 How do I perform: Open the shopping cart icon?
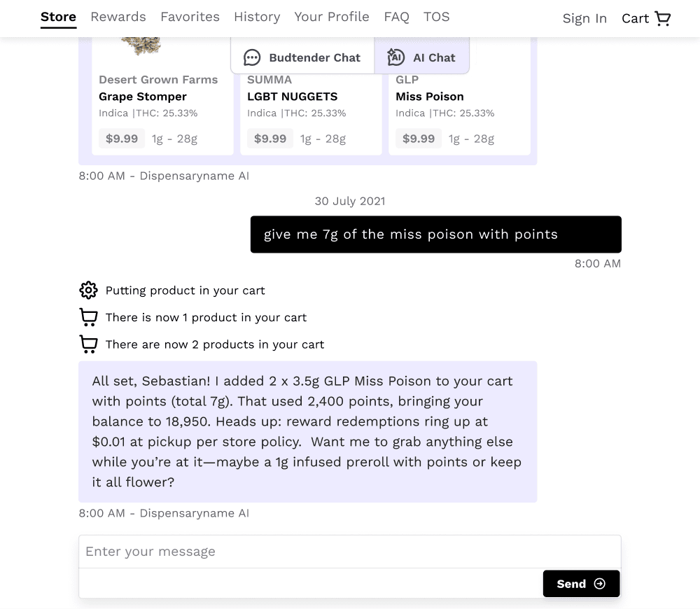point(662,18)
